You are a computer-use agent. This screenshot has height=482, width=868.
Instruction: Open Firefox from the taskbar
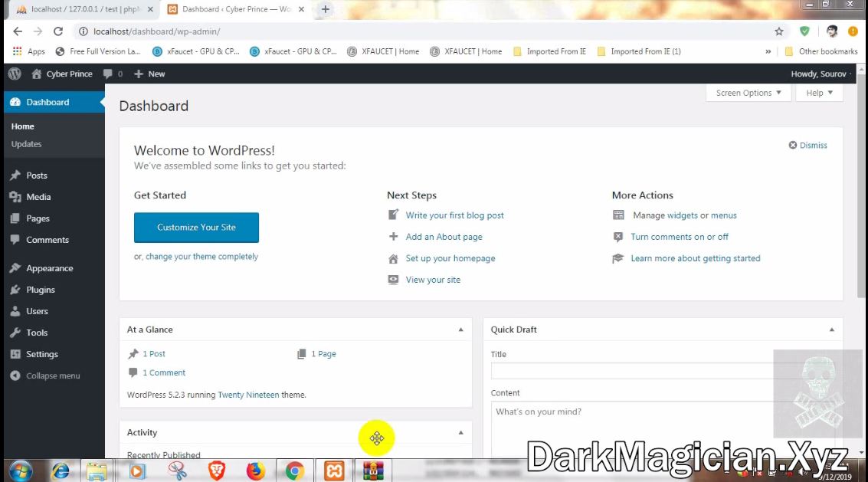tap(255, 471)
